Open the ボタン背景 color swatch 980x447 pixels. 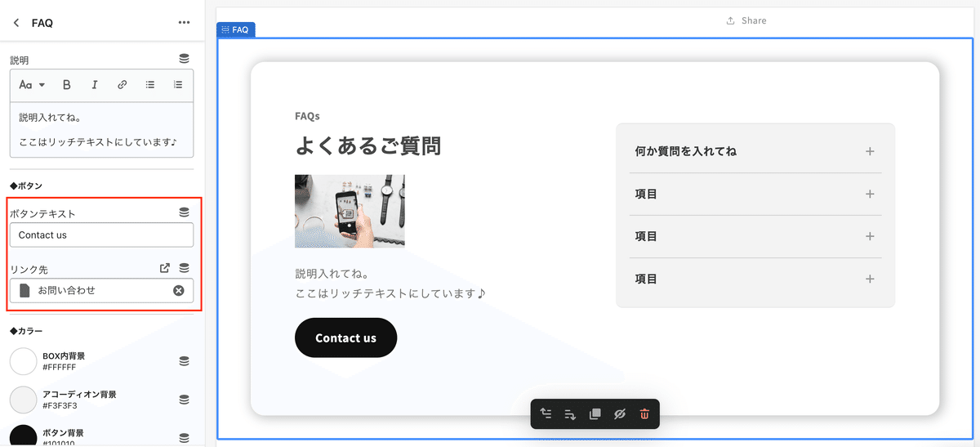tap(24, 436)
